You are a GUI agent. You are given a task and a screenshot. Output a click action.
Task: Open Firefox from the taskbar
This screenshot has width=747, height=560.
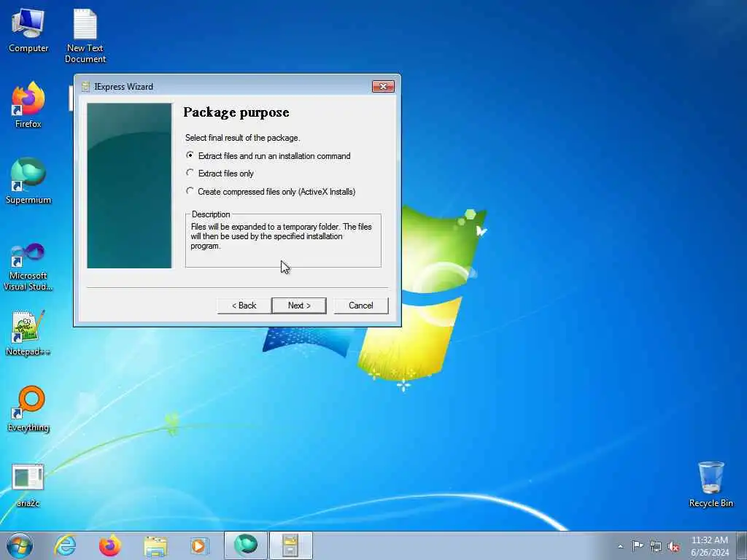(x=110, y=545)
